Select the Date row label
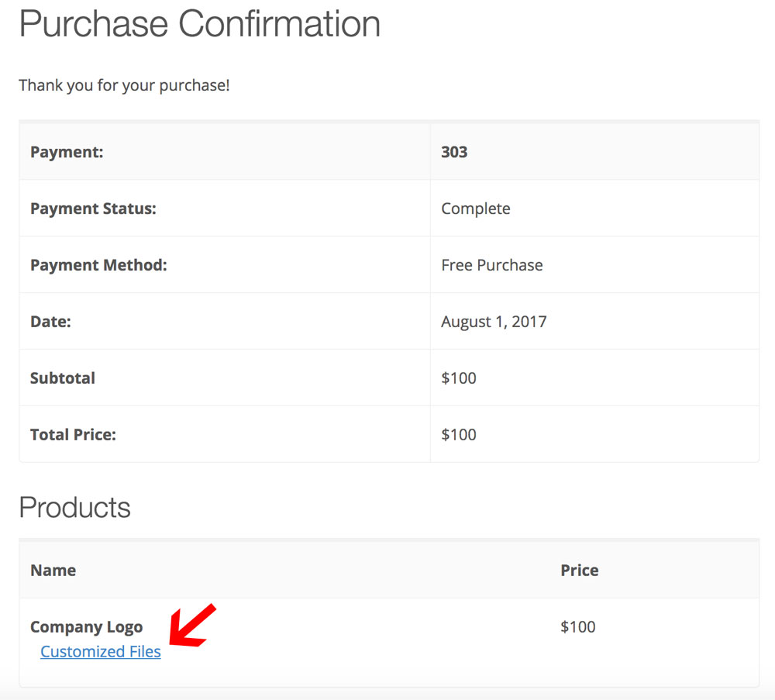The image size is (775, 700). point(50,322)
